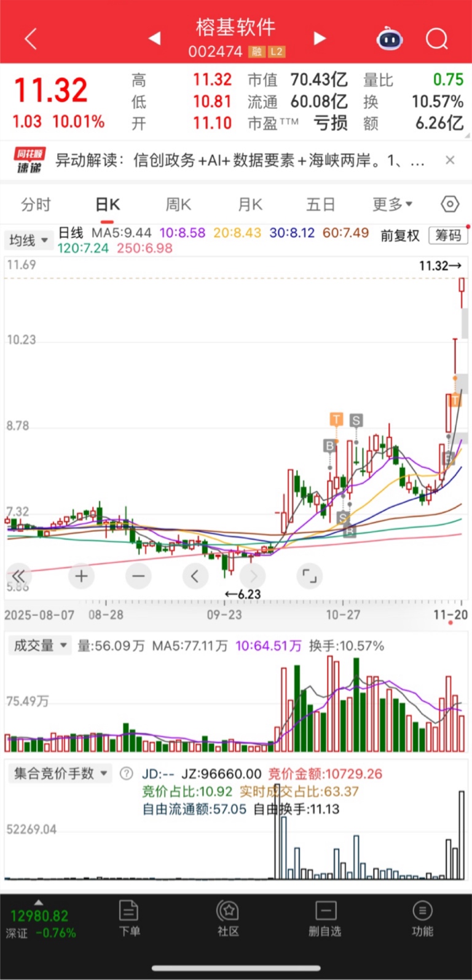Image resolution: width=472 pixels, height=980 pixels.
Task: Zoom in chart with plus button
Action: click(x=81, y=576)
